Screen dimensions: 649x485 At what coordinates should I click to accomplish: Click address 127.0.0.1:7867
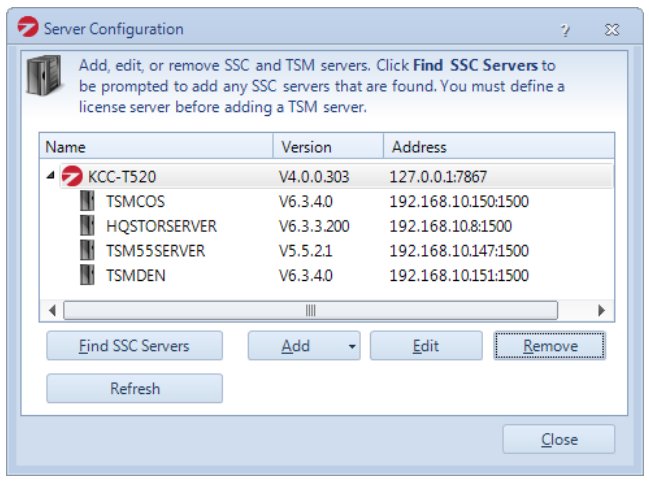coord(438,177)
